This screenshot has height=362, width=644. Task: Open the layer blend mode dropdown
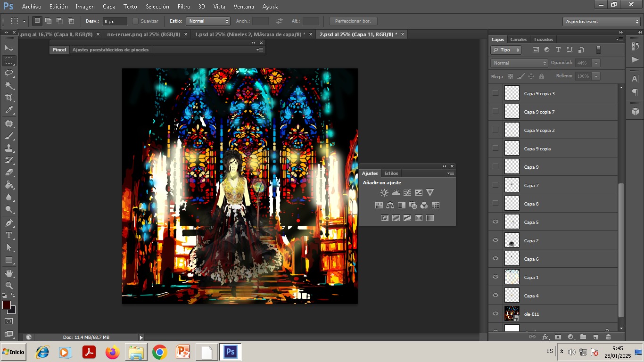point(519,63)
